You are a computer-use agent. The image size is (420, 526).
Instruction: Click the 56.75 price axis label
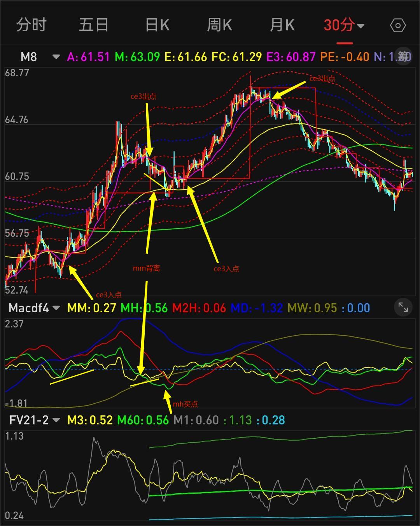(17, 233)
